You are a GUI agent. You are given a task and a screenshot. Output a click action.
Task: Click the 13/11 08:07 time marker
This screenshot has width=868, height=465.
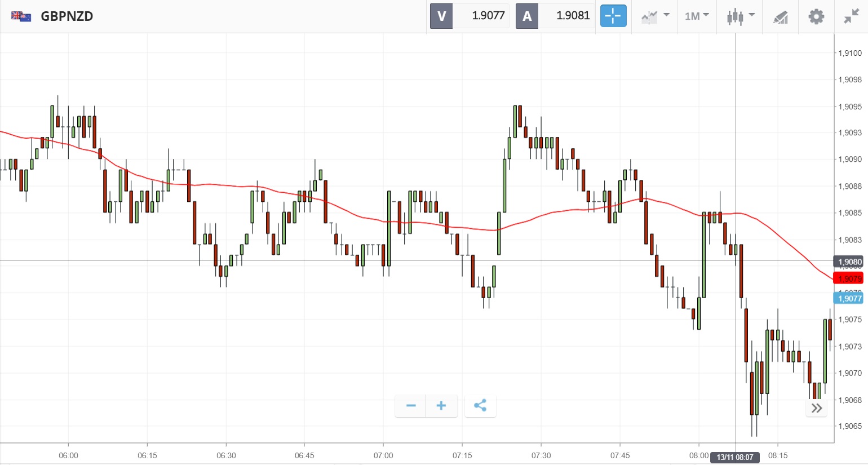(734, 457)
